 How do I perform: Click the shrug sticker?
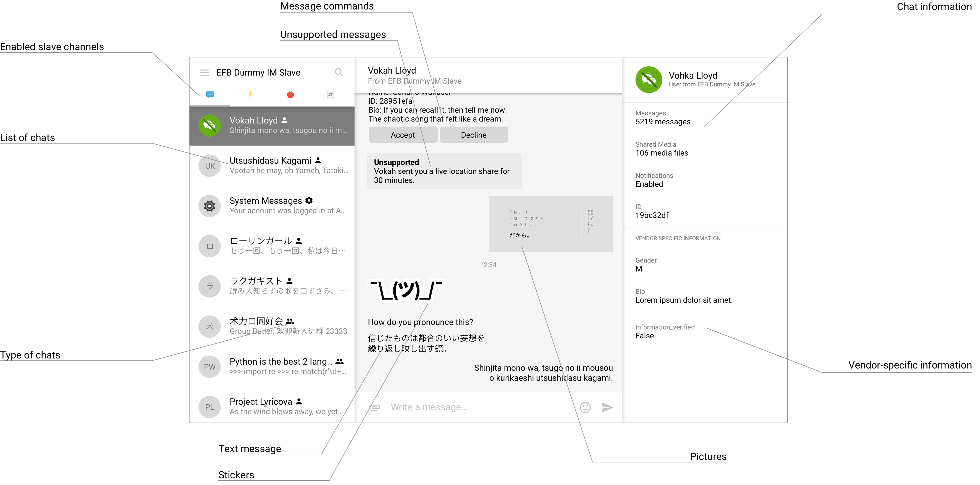[x=406, y=290]
